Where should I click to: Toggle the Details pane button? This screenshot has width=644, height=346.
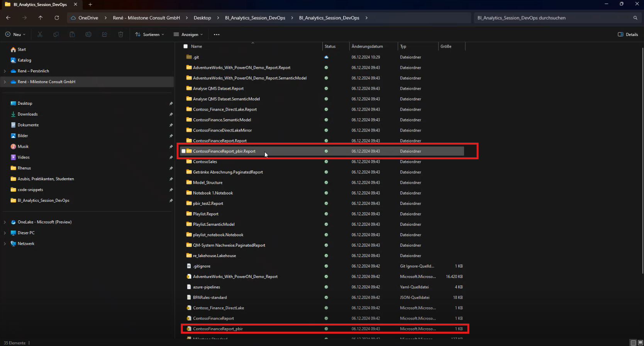(x=628, y=34)
